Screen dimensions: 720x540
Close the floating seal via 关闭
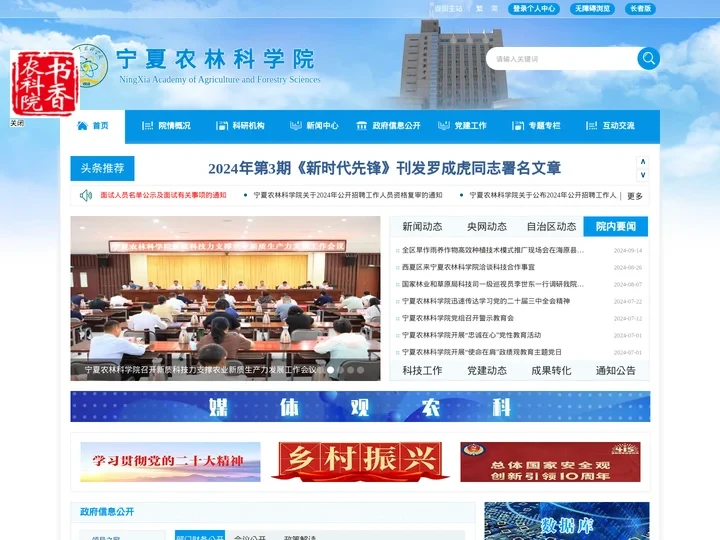(x=17, y=123)
